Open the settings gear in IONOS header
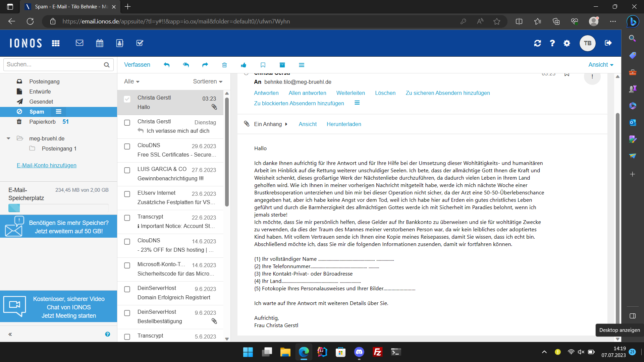 (x=567, y=43)
